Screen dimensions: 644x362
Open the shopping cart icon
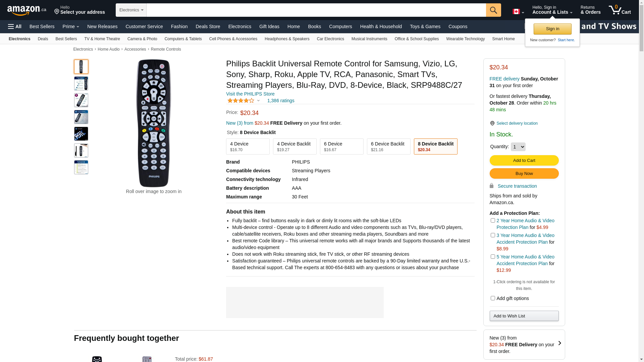tap(620, 10)
